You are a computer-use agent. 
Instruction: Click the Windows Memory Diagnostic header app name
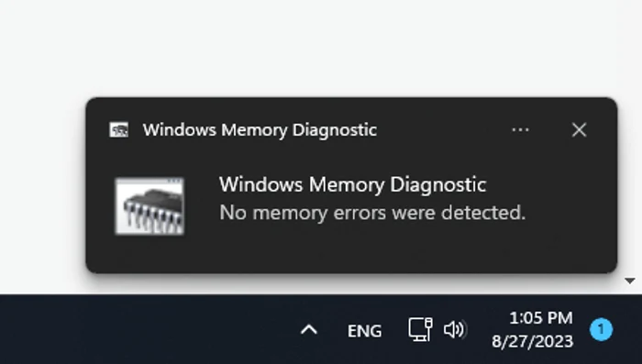click(x=260, y=130)
